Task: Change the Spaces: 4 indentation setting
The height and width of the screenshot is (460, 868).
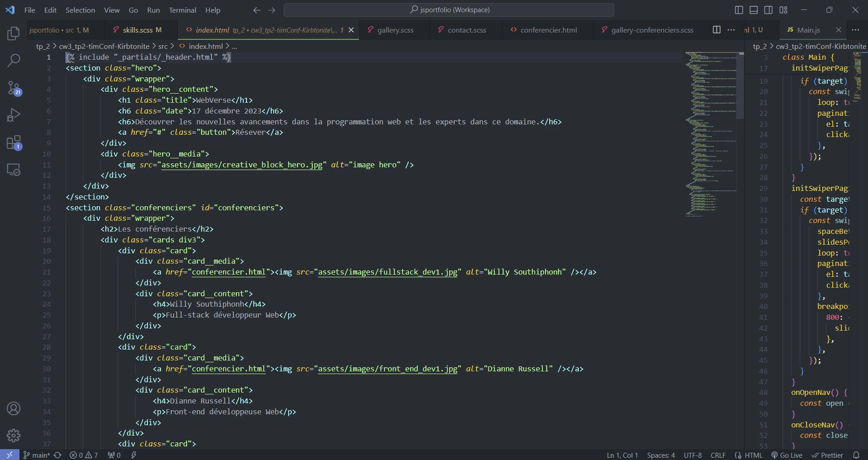Action: [661, 455]
